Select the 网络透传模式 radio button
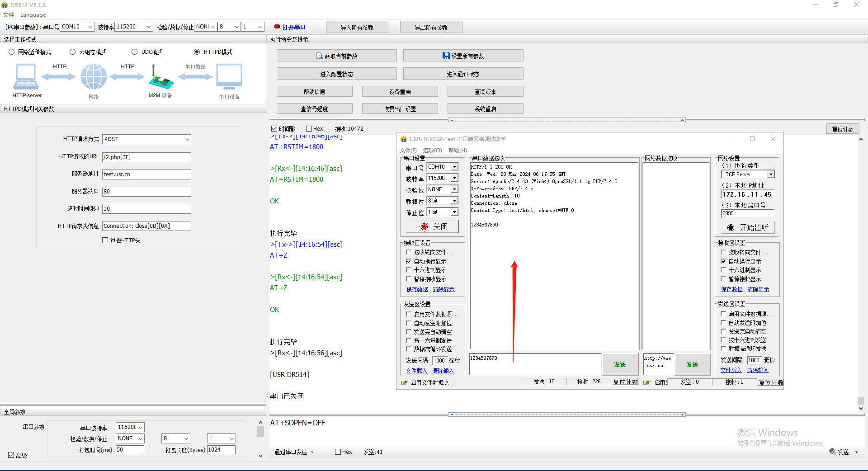The image size is (868, 471). tap(12, 52)
